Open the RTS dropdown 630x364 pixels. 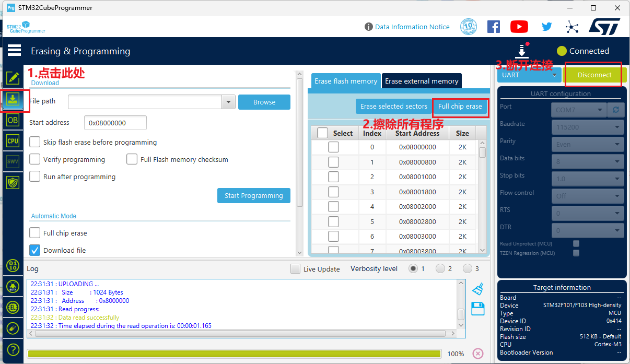point(588,213)
